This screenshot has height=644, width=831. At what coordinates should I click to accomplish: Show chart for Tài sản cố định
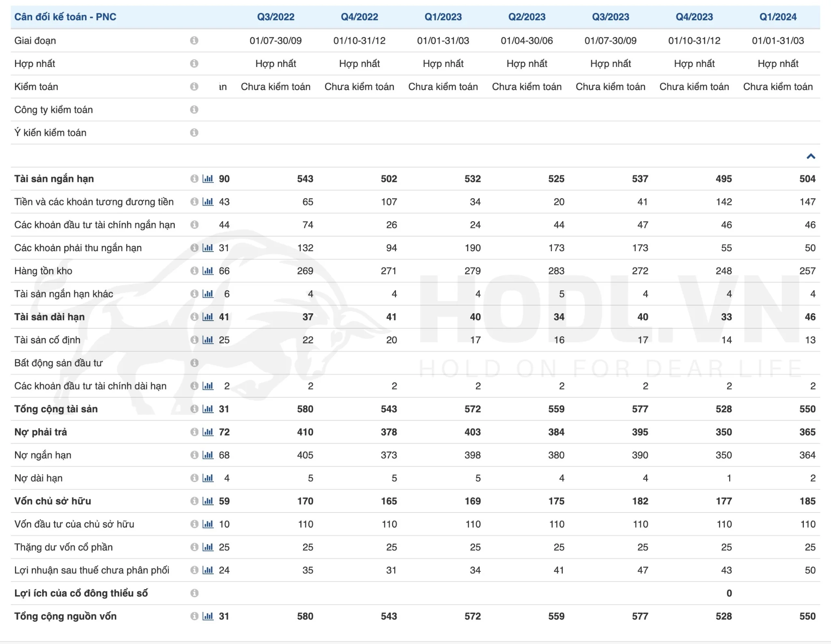tap(208, 340)
